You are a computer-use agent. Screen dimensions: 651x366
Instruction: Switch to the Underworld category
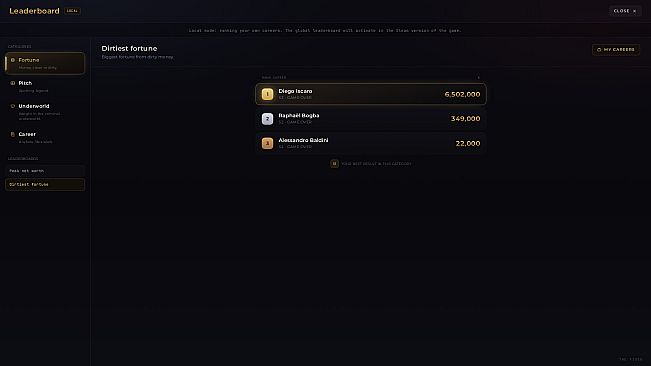tap(45, 112)
